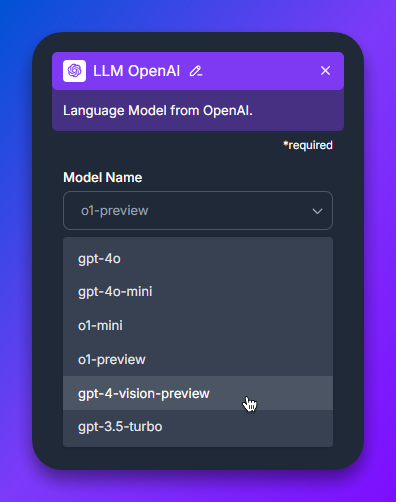Click the OpenAI logo icon

[x=74, y=71]
